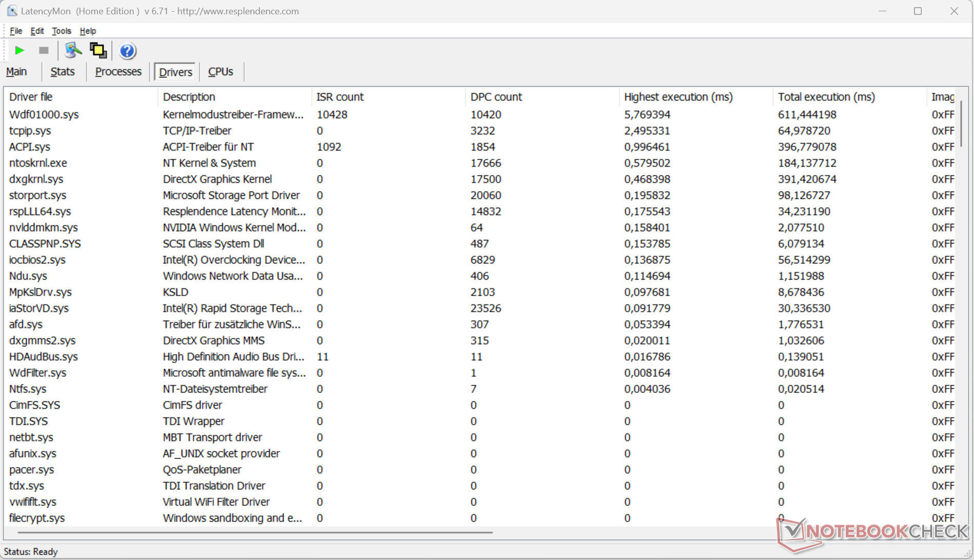Click the 'Virtual WiFi Filter Driver' description
The width and height of the screenshot is (974, 560).
[216, 502]
